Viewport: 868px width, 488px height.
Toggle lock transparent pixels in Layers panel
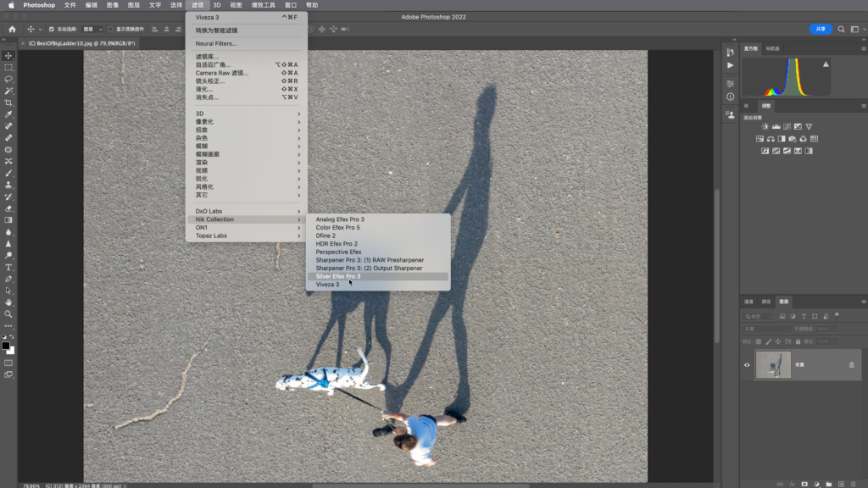coord(759,342)
